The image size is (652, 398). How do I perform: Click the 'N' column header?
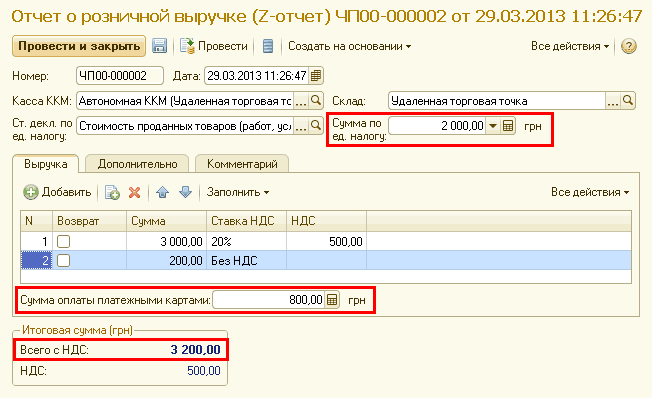(37, 221)
